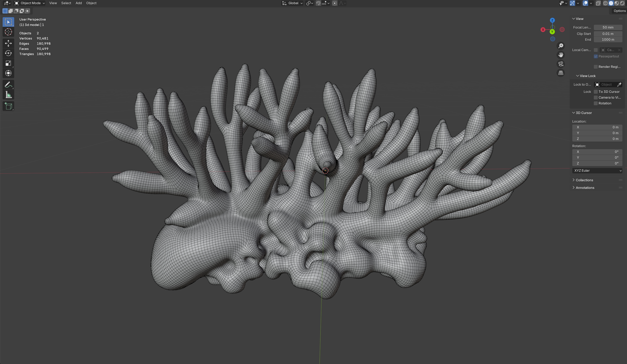
Task: Toggle the Render Region checkbox
Action: coord(596,67)
